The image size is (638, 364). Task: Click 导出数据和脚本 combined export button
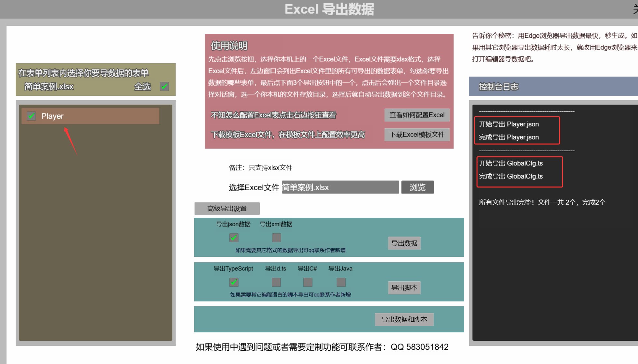point(404,319)
